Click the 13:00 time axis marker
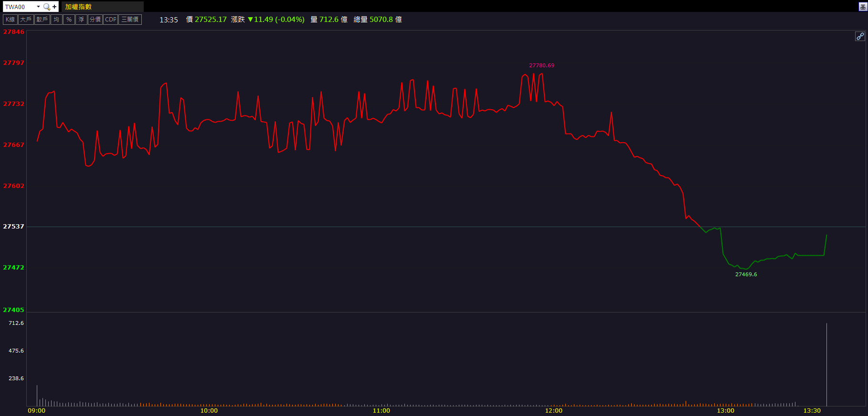The height and width of the screenshot is (416, 868). [726, 411]
